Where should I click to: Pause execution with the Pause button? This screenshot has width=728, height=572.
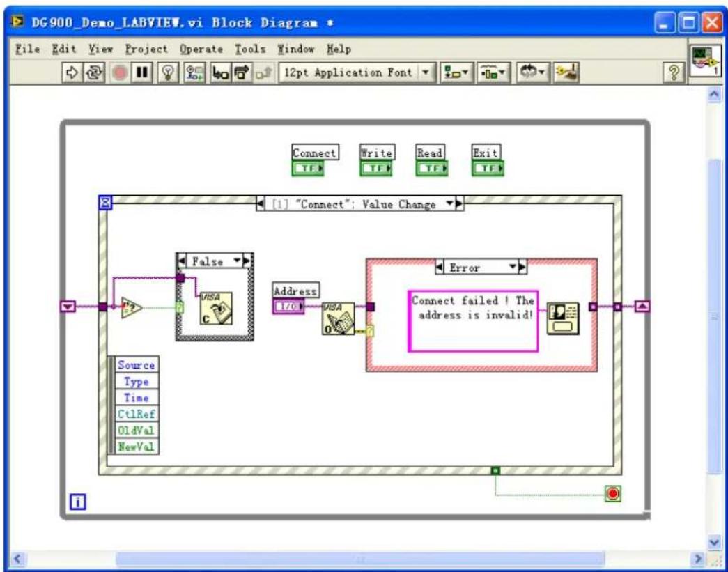click(141, 73)
